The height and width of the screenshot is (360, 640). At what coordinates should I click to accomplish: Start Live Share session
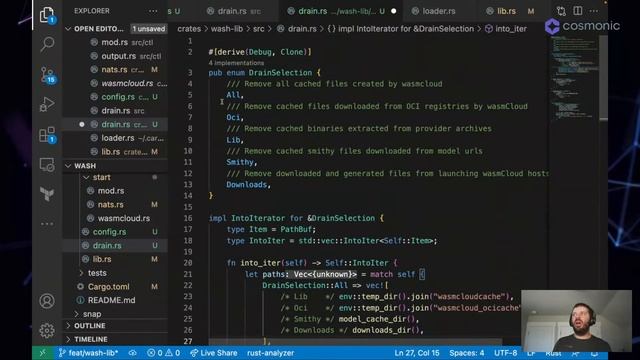213,353
